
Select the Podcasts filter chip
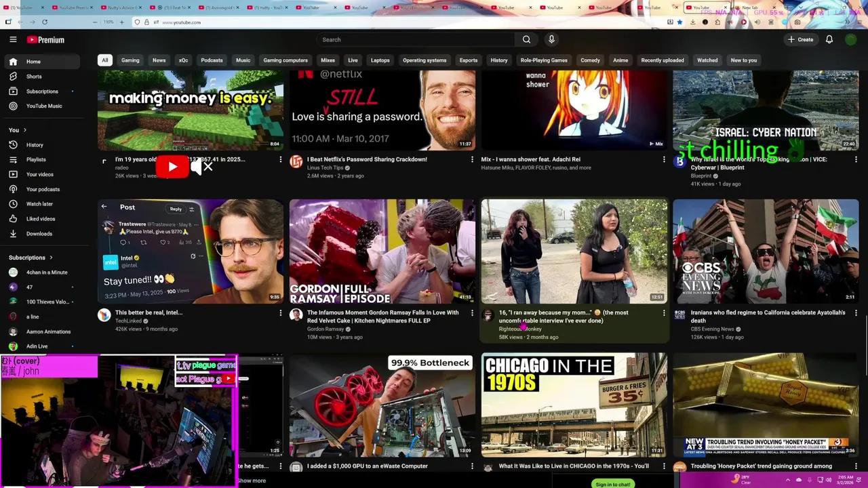point(212,60)
